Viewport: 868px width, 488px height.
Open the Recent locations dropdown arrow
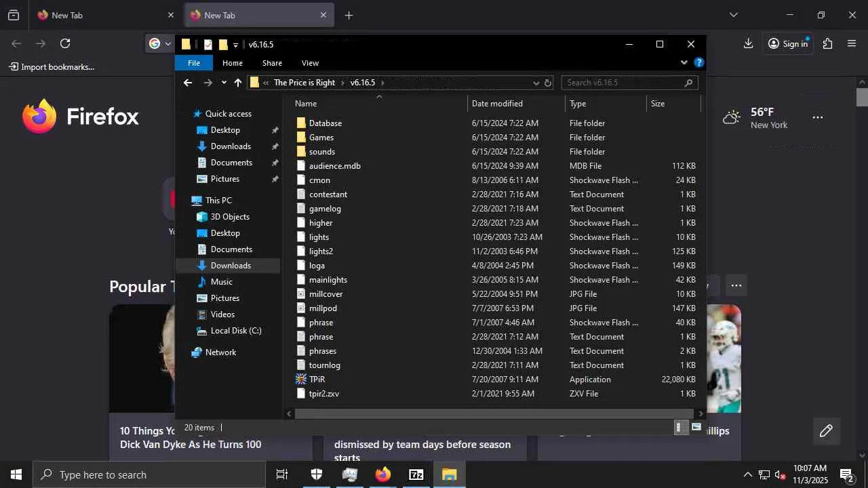coord(224,83)
